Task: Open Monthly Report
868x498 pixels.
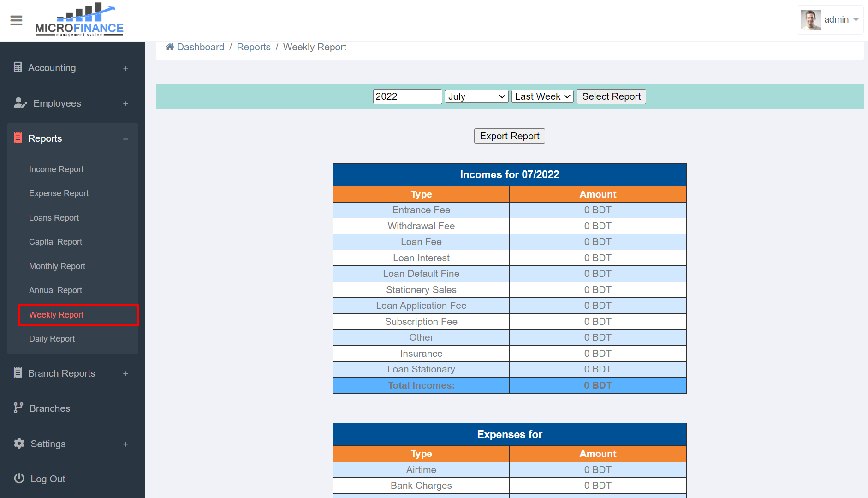Action: pos(57,266)
